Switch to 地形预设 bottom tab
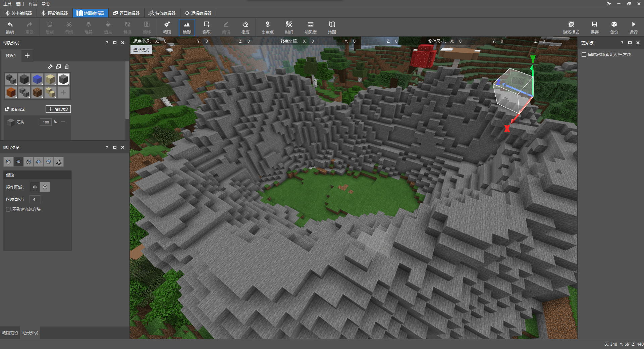 (30, 333)
